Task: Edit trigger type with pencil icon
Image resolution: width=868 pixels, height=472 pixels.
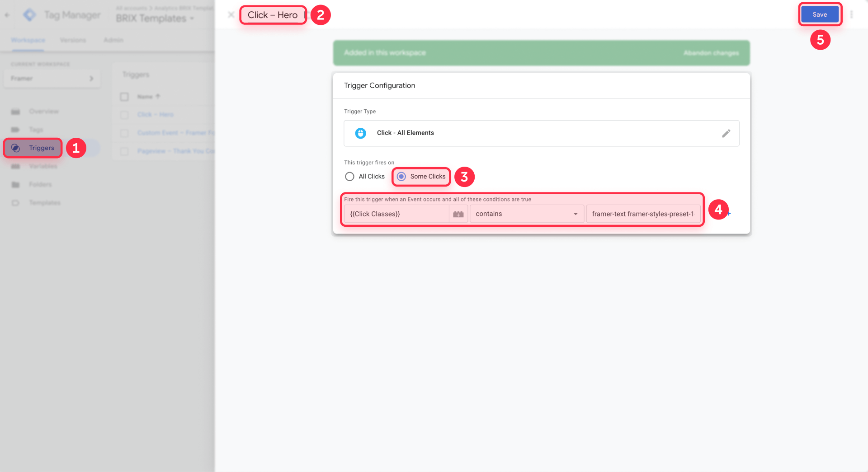Action: (x=726, y=133)
